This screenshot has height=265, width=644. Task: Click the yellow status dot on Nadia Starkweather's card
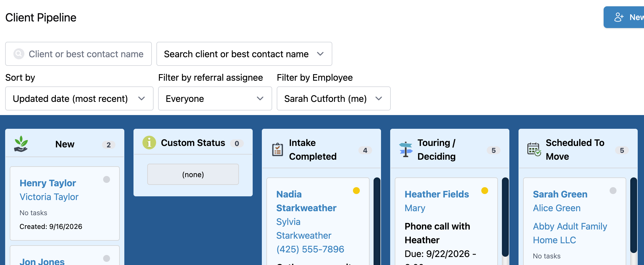356,191
